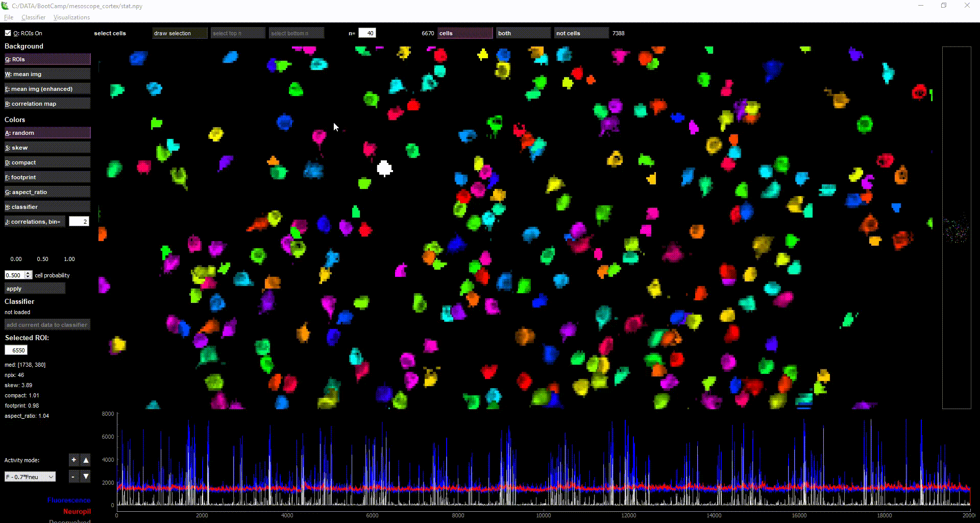Click the Selected ROI number field
Screen dimensions: 980x523
(x=16, y=350)
